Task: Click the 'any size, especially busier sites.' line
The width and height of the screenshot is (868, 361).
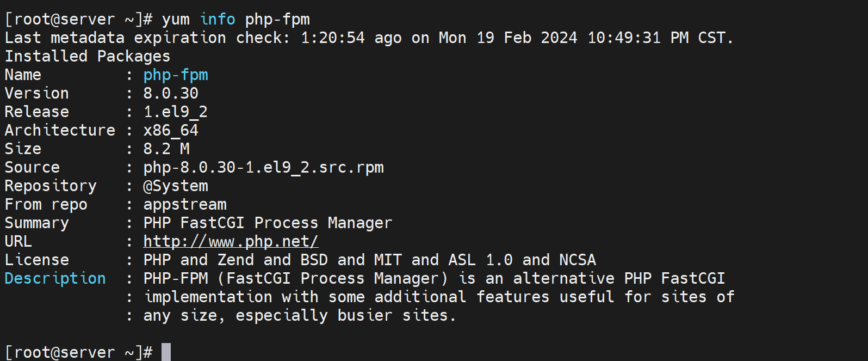Action: pos(299,316)
